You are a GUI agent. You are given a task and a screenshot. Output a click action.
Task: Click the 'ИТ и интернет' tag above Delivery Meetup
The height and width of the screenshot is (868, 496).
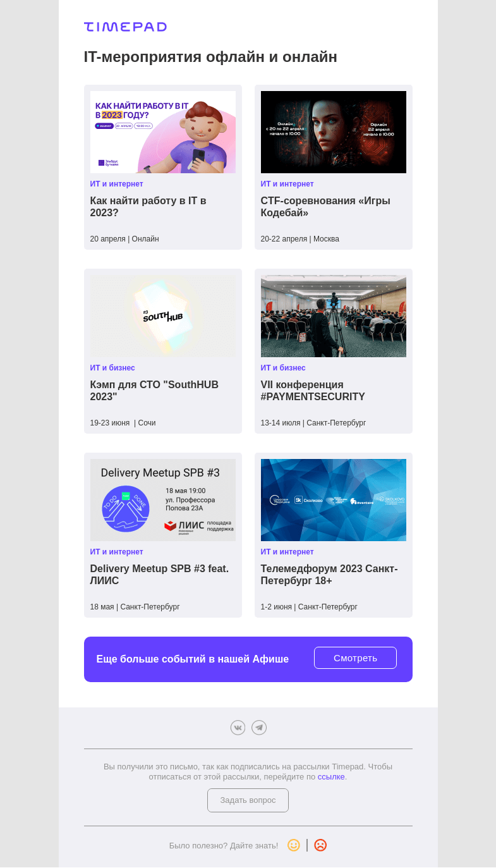point(117,552)
